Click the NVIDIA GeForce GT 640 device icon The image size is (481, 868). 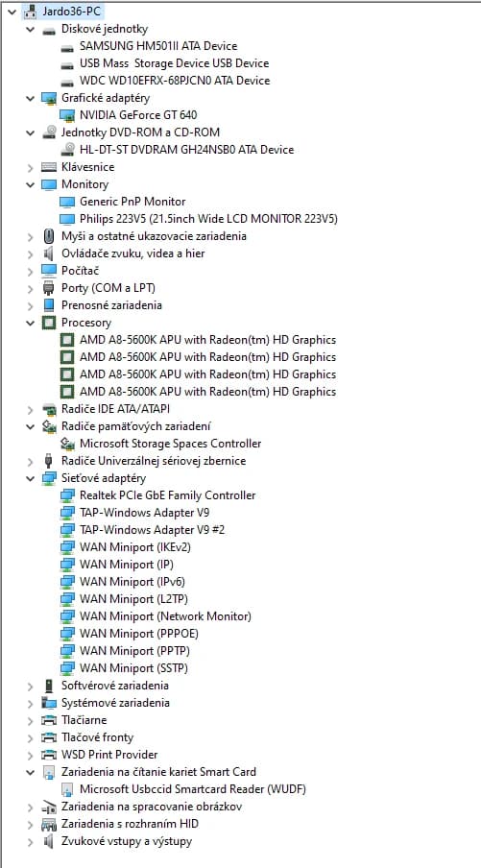coord(67,115)
